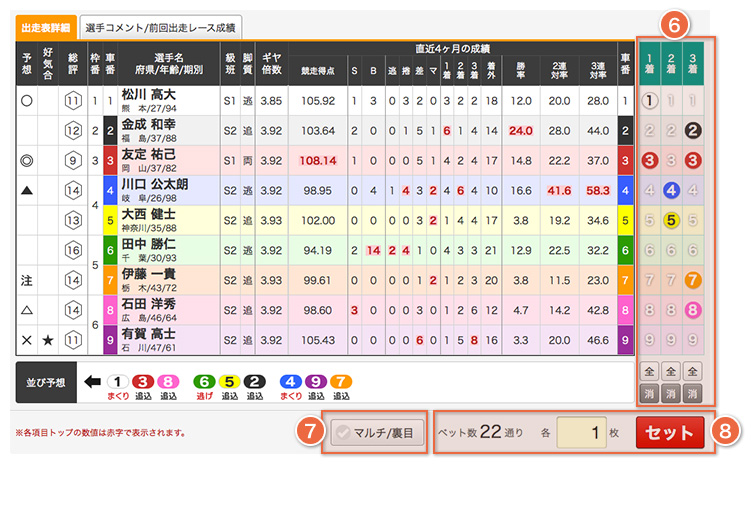Screen dimensions: 754x530
Task: Select number 7 in 2着 column
Action: coord(671,280)
